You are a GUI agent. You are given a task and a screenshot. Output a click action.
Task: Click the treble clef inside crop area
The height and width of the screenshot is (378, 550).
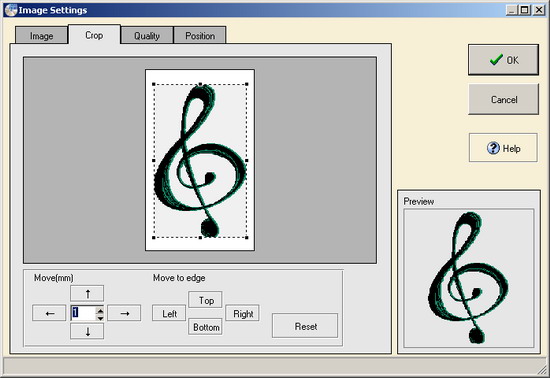point(200,161)
